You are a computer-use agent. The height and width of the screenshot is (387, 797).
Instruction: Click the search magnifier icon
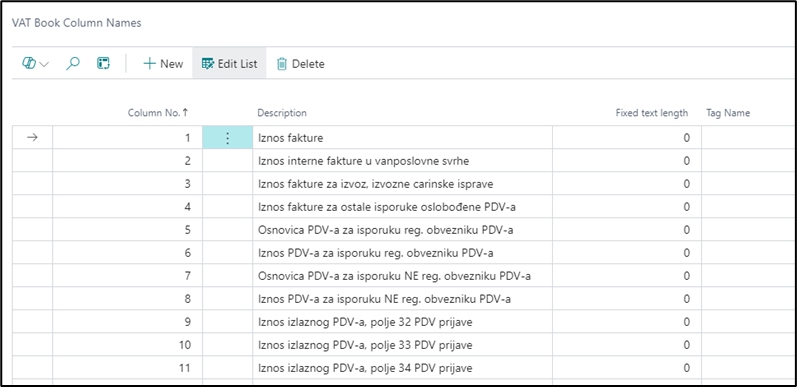74,64
